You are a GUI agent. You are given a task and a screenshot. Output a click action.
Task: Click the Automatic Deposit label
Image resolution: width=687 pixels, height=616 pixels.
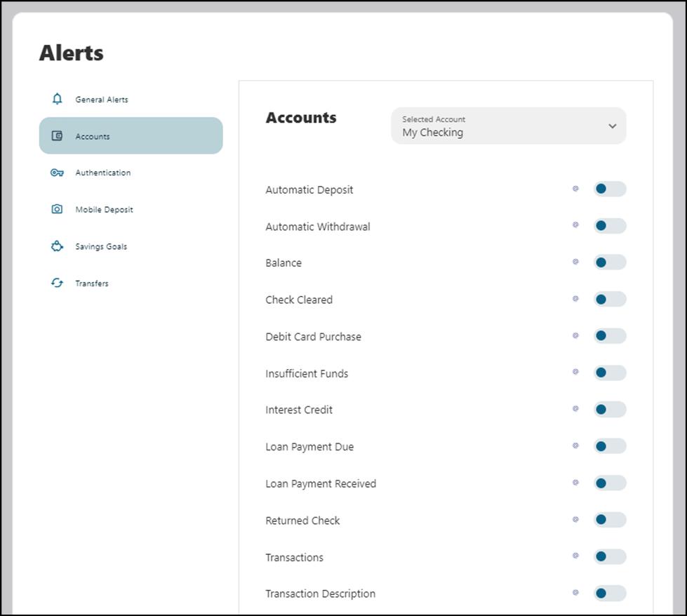pyautogui.click(x=309, y=189)
